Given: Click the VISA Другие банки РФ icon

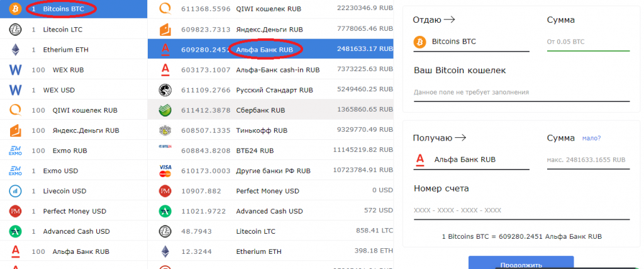Looking at the screenshot, I should (165, 171).
